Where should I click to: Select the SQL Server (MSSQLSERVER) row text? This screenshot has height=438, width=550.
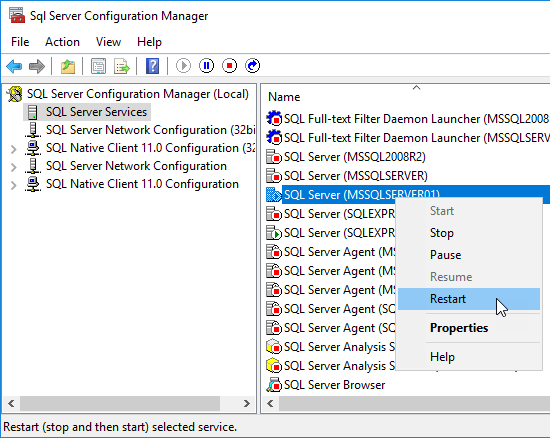(x=356, y=176)
